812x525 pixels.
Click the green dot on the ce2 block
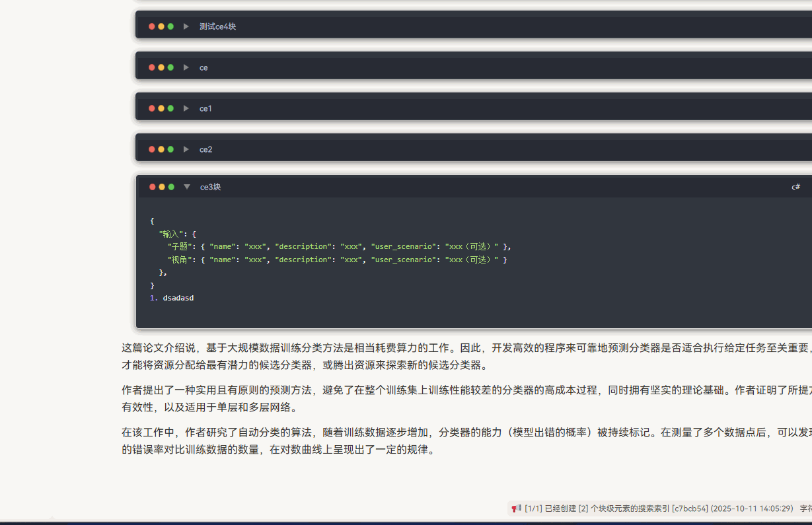point(170,149)
